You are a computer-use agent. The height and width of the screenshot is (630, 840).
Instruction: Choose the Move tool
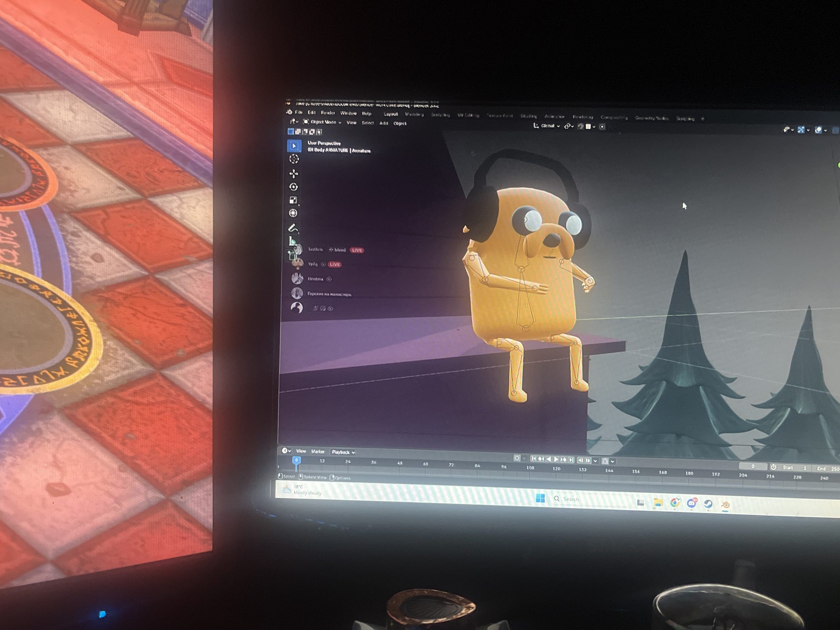pos(294,173)
